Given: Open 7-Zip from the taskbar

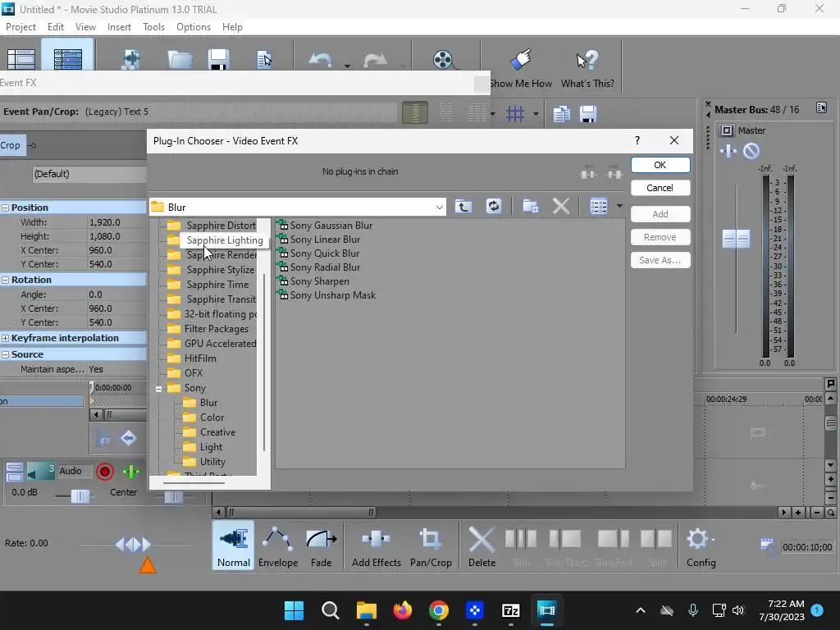Looking at the screenshot, I should [510, 610].
